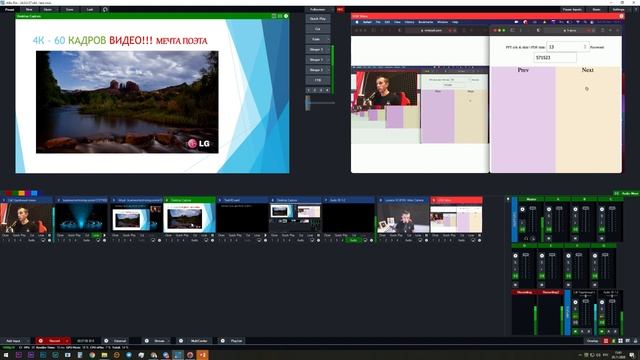
Task: Toggle the green M button on bus C
Action: (602, 230)
